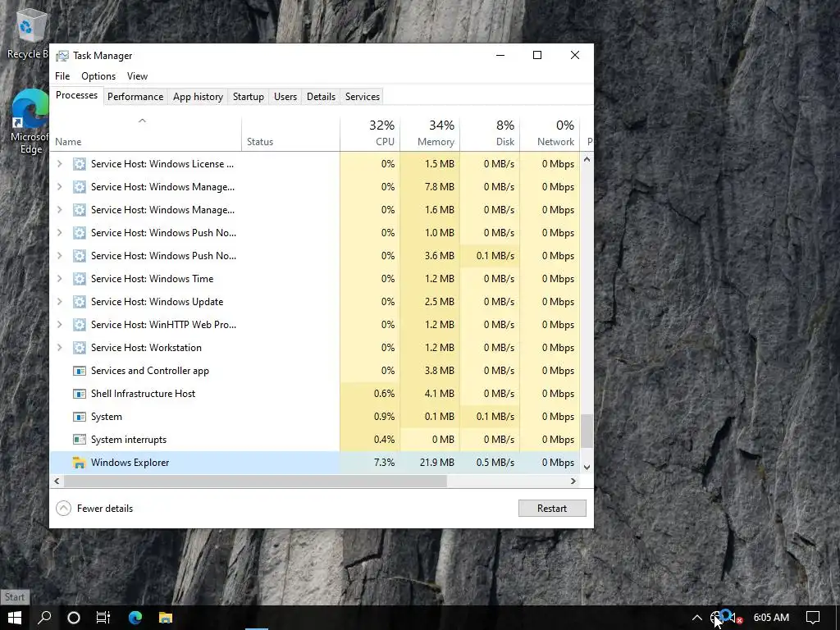Switch to the App history tab
The width and height of the screenshot is (840, 630).
click(x=198, y=97)
